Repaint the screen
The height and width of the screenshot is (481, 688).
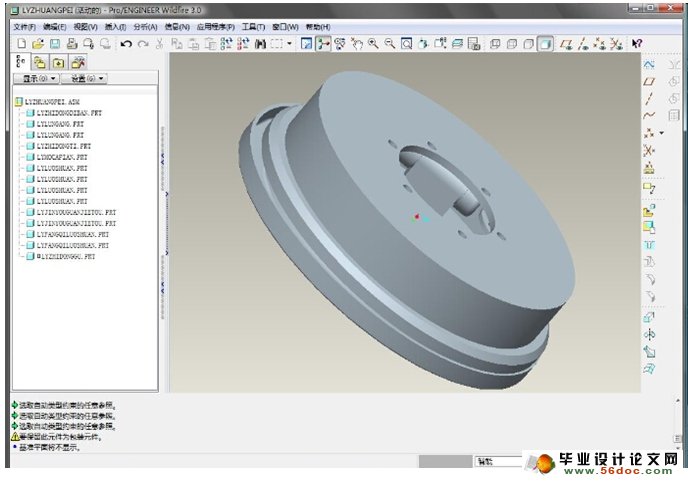306,43
